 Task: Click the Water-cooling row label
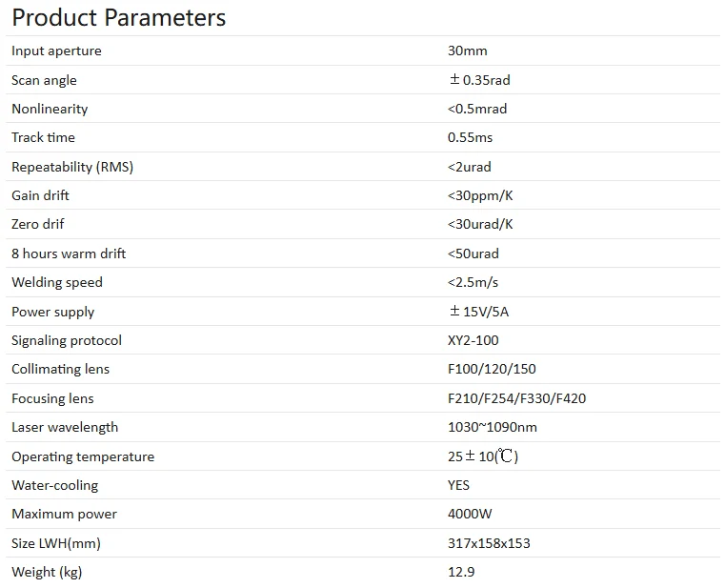pos(54,485)
